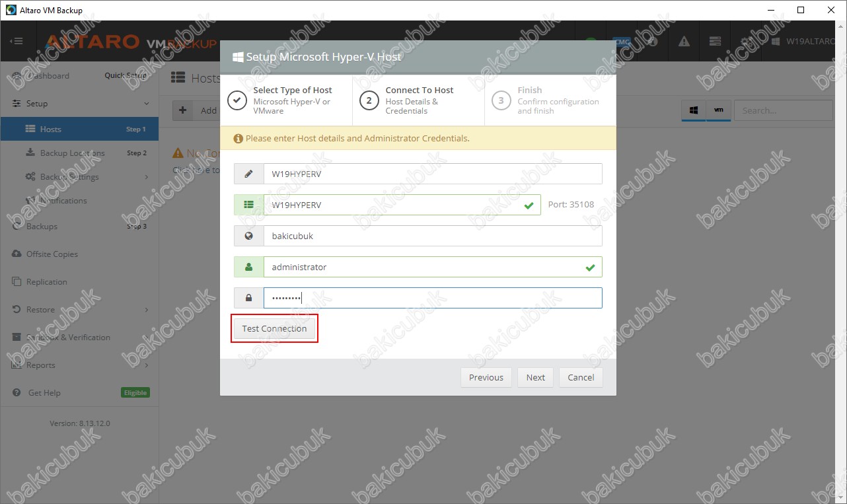Image resolution: width=847 pixels, height=504 pixels.
Task: Click the Previous button in wizard
Action: (486, 377)
